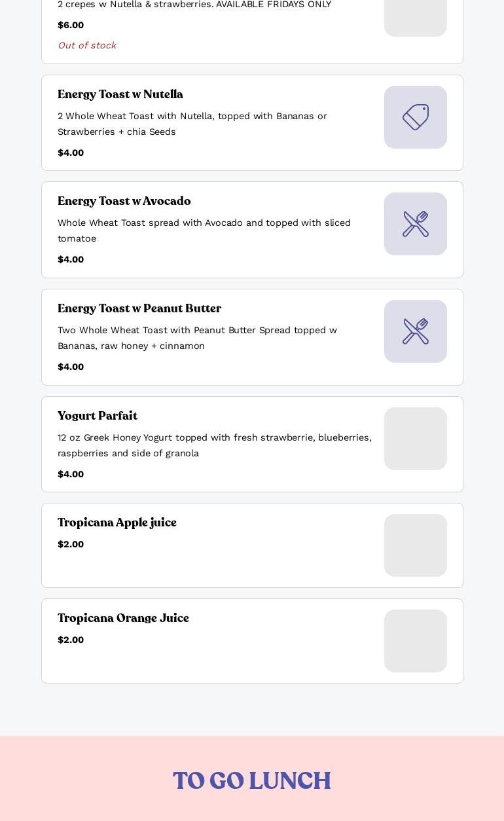Click the Tropicana Orange Juice thumbnail
This screenshot has height=821, width=504.
[416, 641]
